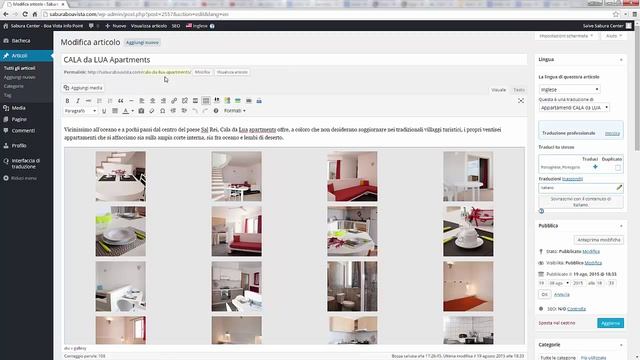Screen dimensions: 640x360
Task: Insert special character omega
Action: 162,111
